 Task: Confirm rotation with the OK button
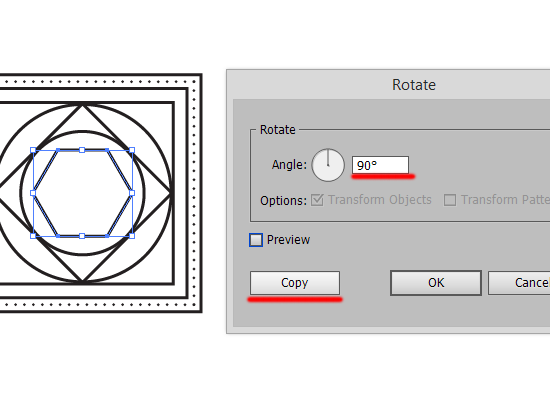[x=436, y=282]
